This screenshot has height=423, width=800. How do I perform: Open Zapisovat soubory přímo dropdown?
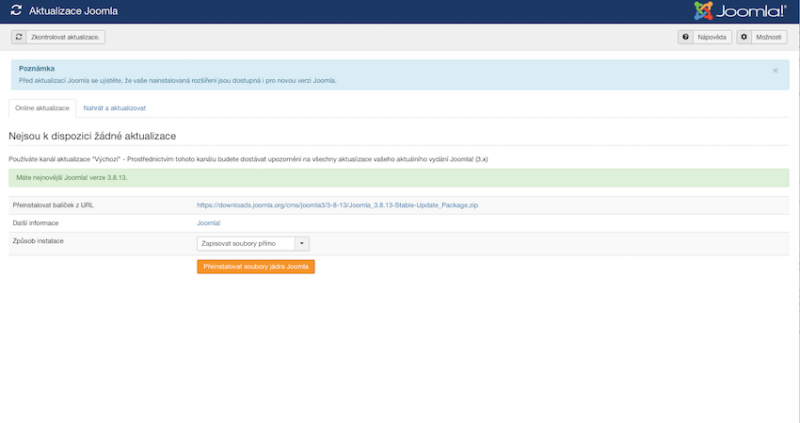253,243
